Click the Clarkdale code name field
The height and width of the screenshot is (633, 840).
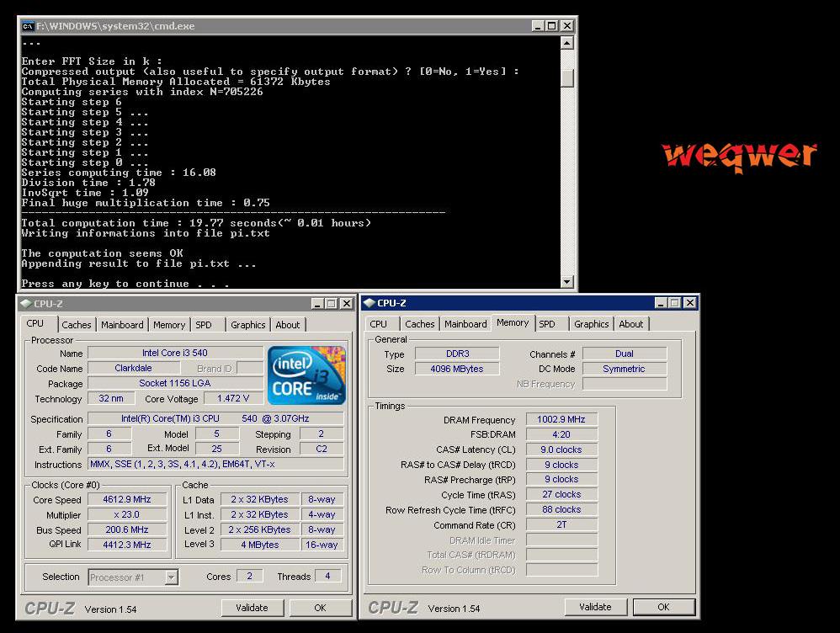(x=133, y=368)
